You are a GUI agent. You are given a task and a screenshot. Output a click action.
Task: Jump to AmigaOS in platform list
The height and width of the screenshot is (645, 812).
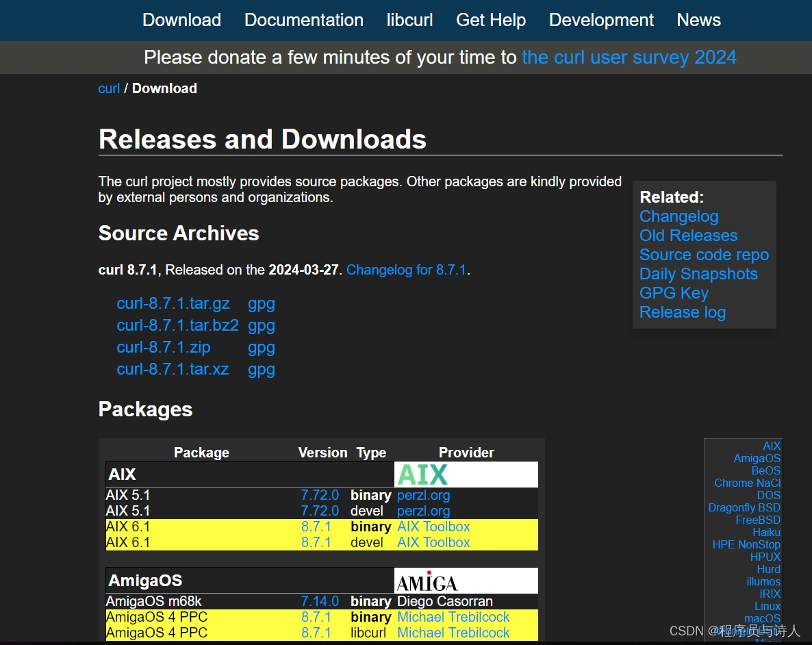tap(757, 459)
